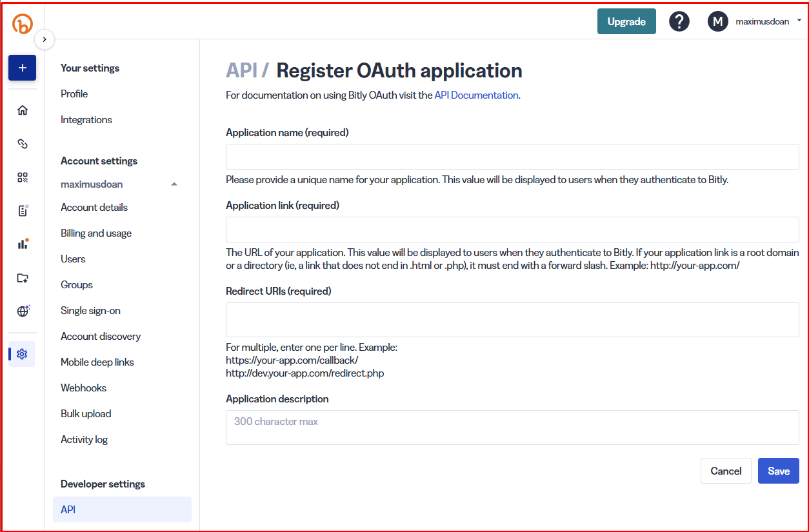
Task: Click the Application description text area
Action: point(512,428)
